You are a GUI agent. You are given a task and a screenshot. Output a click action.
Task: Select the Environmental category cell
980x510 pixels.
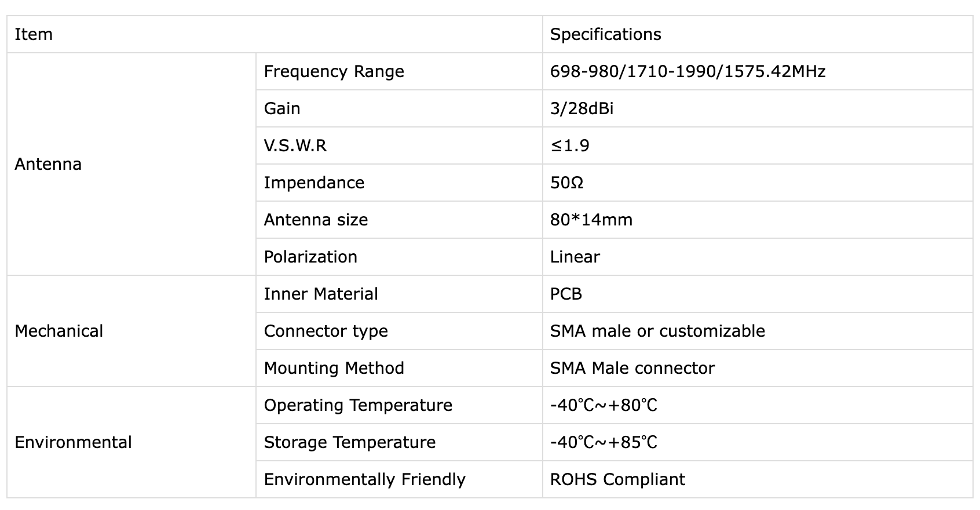(x=131, y=442)
